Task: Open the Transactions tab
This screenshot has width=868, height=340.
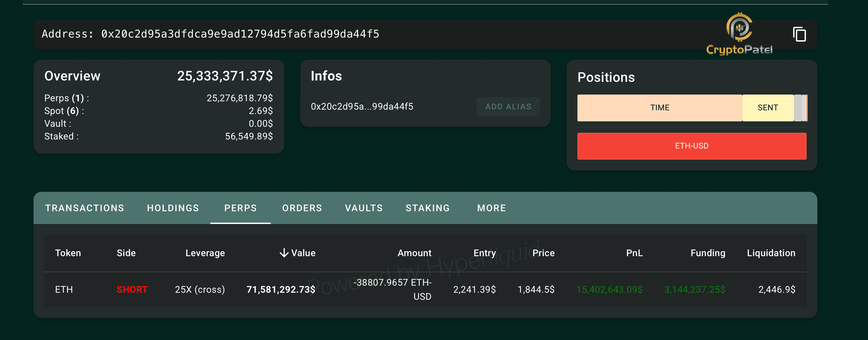Action: 85,208
